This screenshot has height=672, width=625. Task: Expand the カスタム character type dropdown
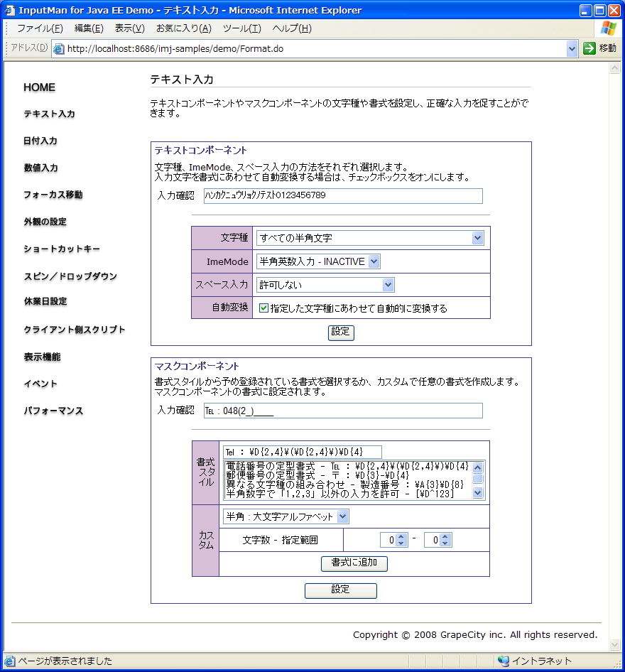click(x=343, y=516)
